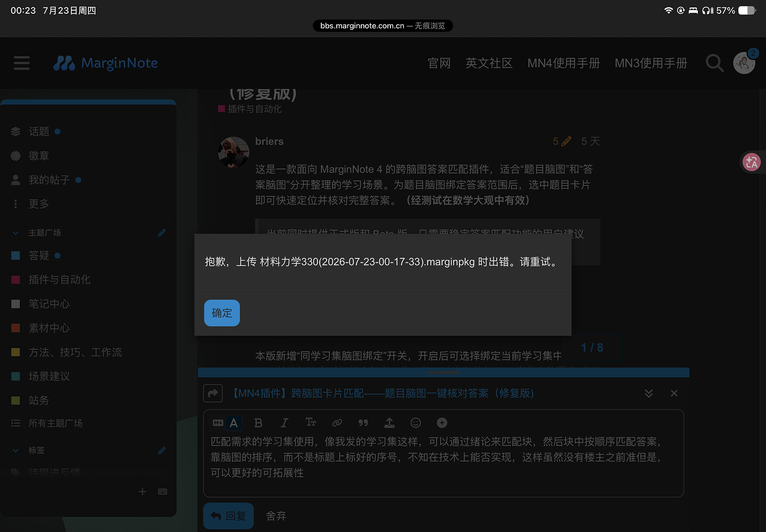Discard the draft with 舍弃
The width and height of the screenshot is (766, 532).
(x=276, y=516)
